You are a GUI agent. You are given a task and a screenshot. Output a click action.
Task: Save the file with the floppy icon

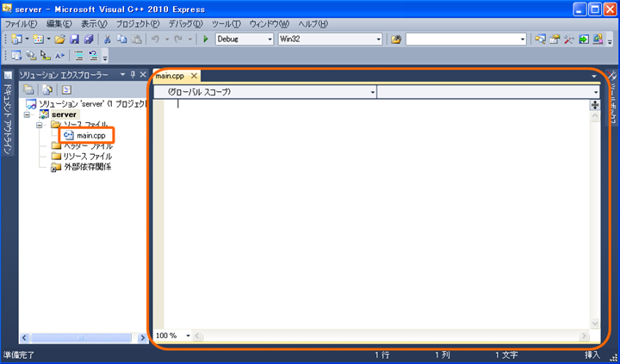click(74, 39)
